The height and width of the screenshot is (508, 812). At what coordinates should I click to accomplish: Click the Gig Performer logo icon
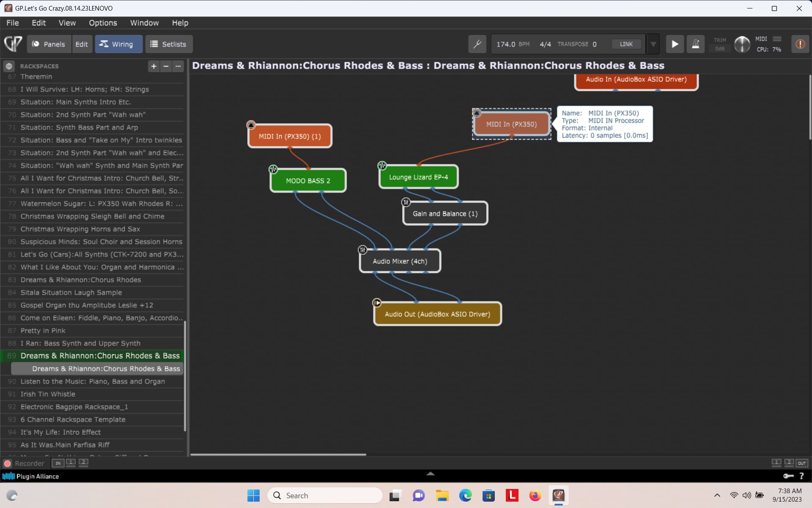(13, 44)
